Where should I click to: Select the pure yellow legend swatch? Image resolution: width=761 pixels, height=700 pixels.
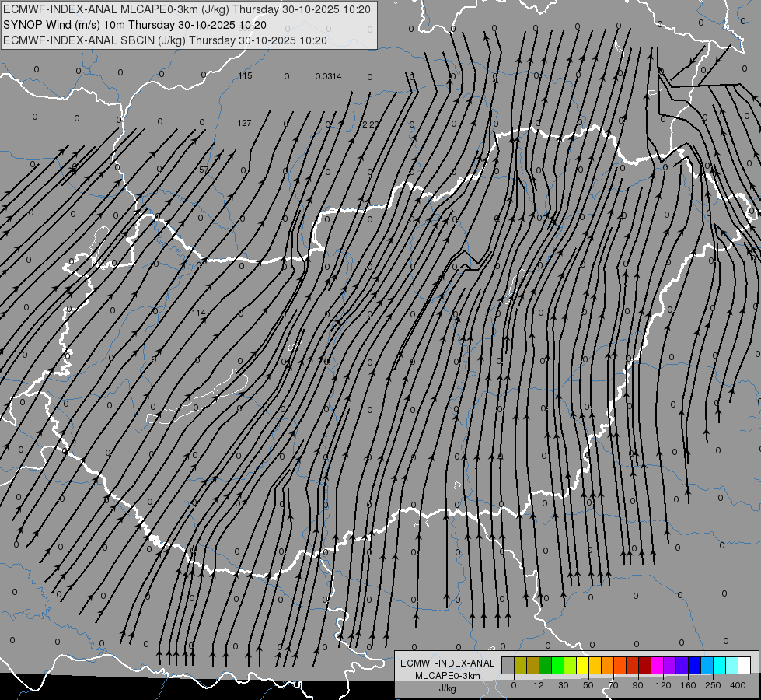pyautogui.click(x=582, y=665)
